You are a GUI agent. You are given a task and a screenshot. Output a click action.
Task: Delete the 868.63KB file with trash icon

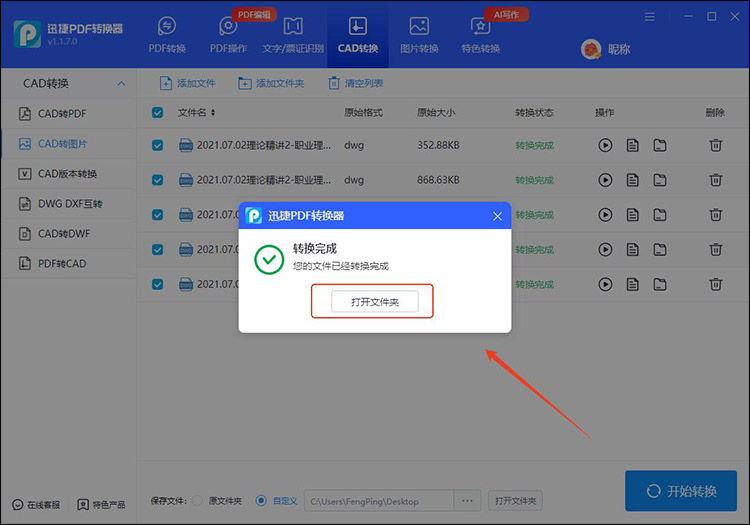click(x=716, y=180)
